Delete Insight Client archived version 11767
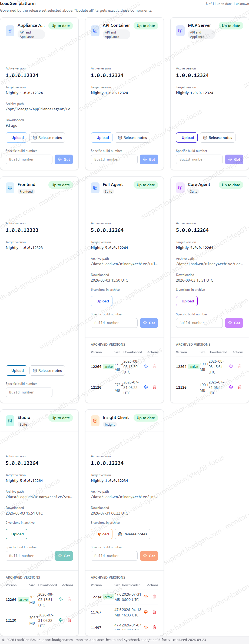 tap(154, 612)
